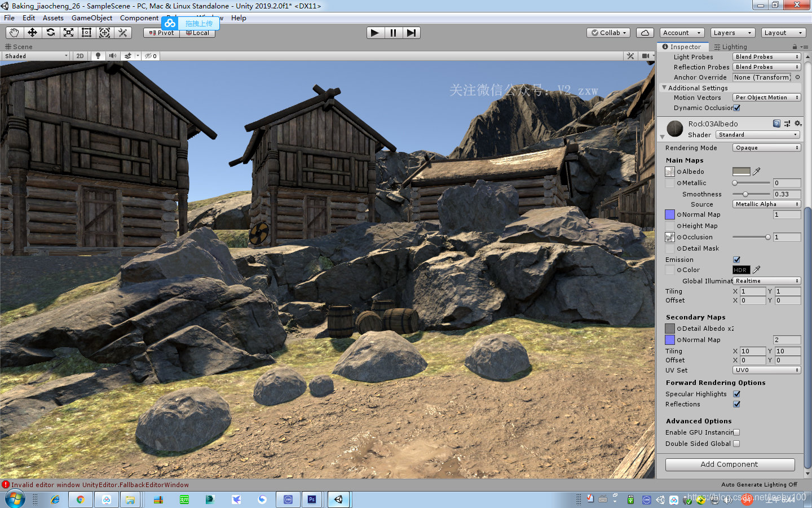
Task: Open the cloud services button
Action: pyautogui.click(x=645, y=33)
